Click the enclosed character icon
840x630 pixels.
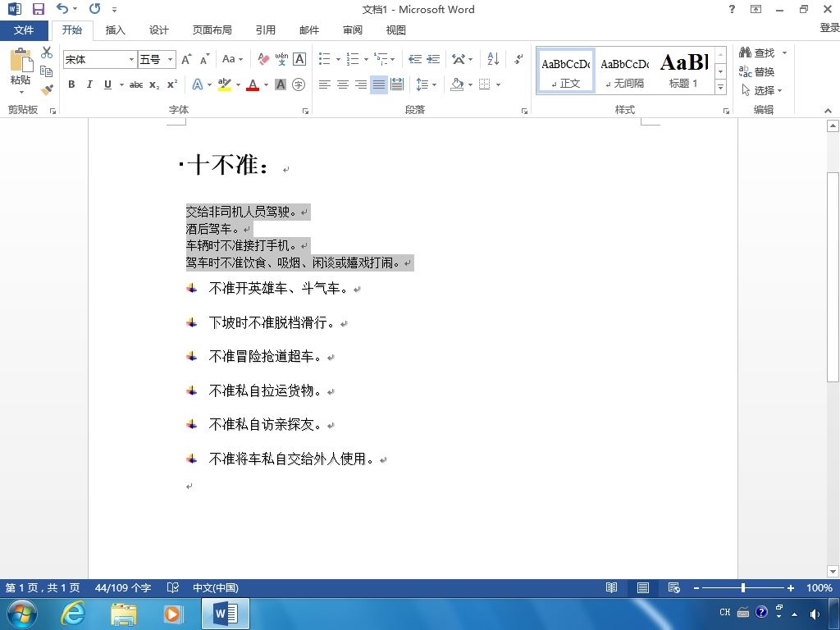(x=299, y=84)
